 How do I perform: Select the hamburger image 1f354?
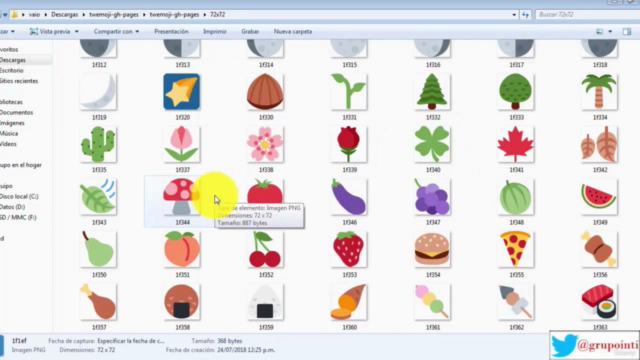pos(432,249)
